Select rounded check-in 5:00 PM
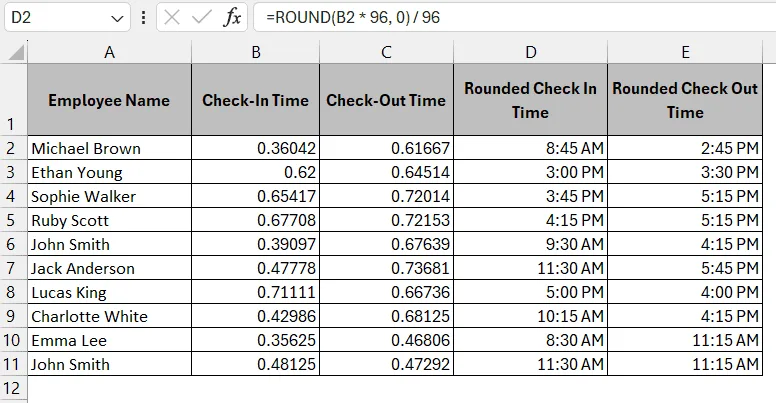The height and width of the screenshot is (403, 776). 530,292
